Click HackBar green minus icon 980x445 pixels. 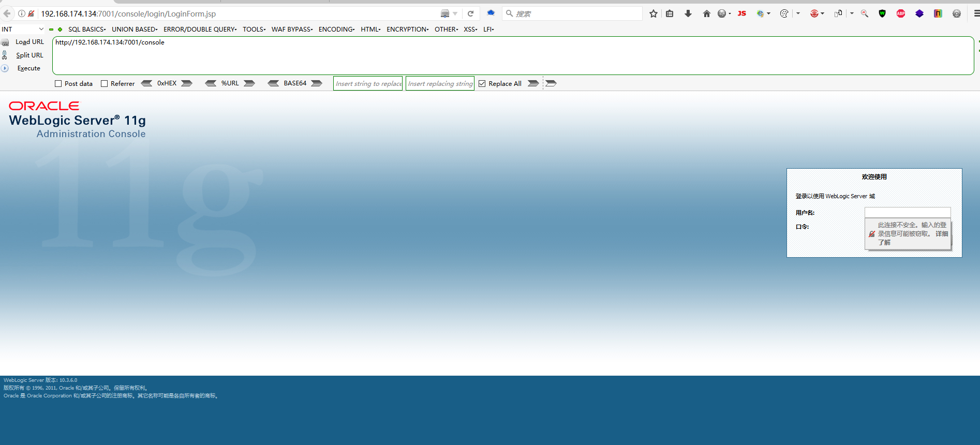pyautogui.click(x=51, y=29)
